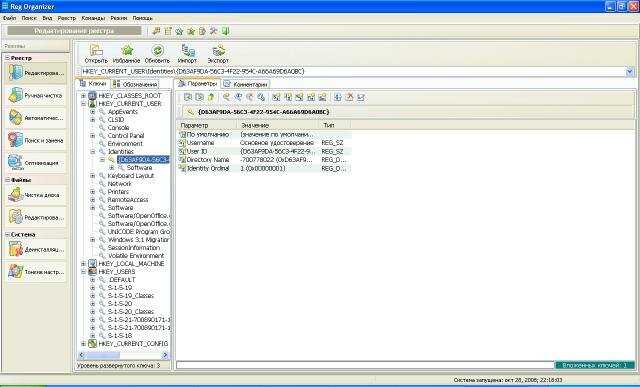The height and width of the screenshot is (387, 640).
Task: Expand the RemoteAccess key
Action: 93,200
